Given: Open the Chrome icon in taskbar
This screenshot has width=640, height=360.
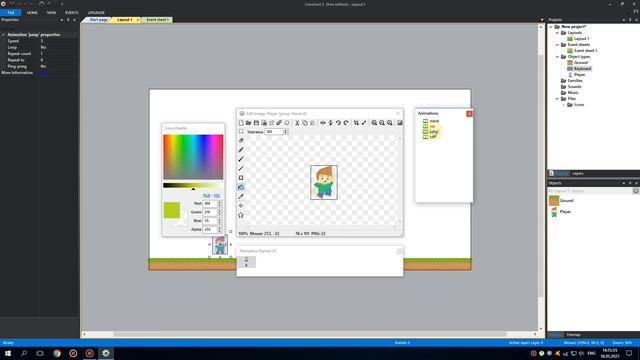Looking at the screenshot, I should 57,353.
